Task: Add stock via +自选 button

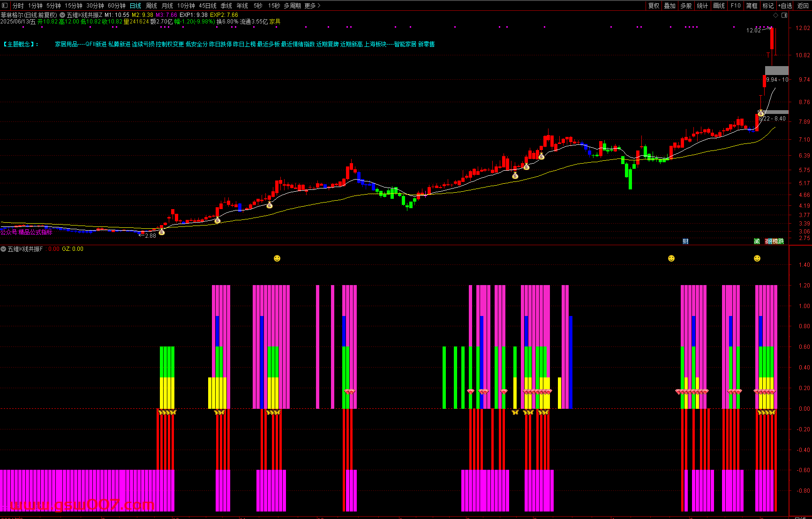Action: 785,6
